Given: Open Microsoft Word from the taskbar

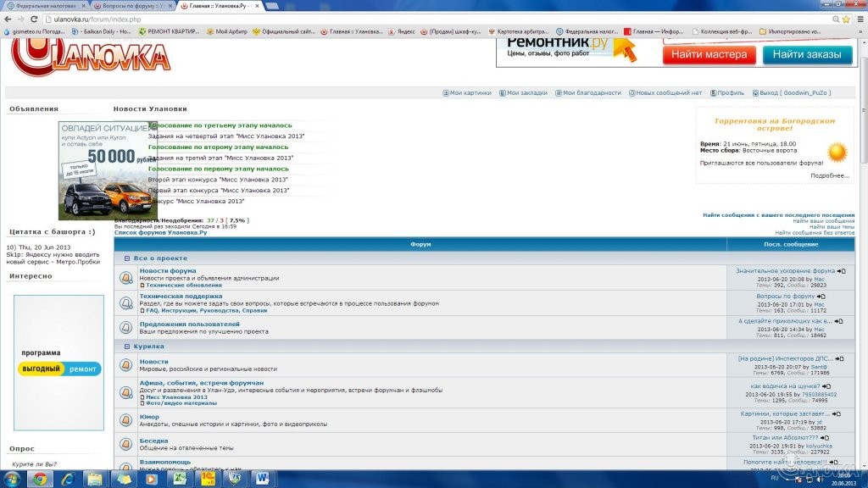Looking at the screenshot, I should pos(261,480).
